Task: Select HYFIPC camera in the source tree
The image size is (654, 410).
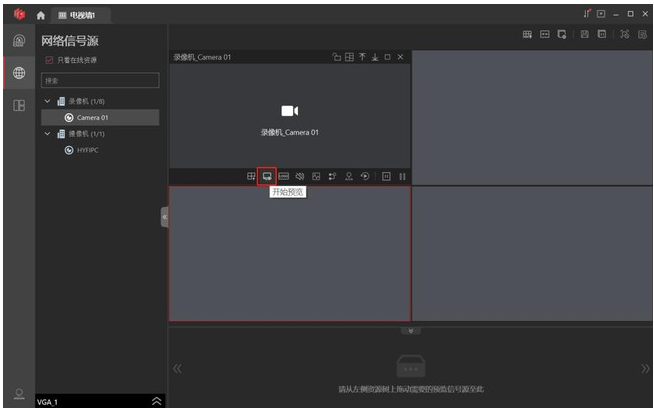Action: point(86,149)
